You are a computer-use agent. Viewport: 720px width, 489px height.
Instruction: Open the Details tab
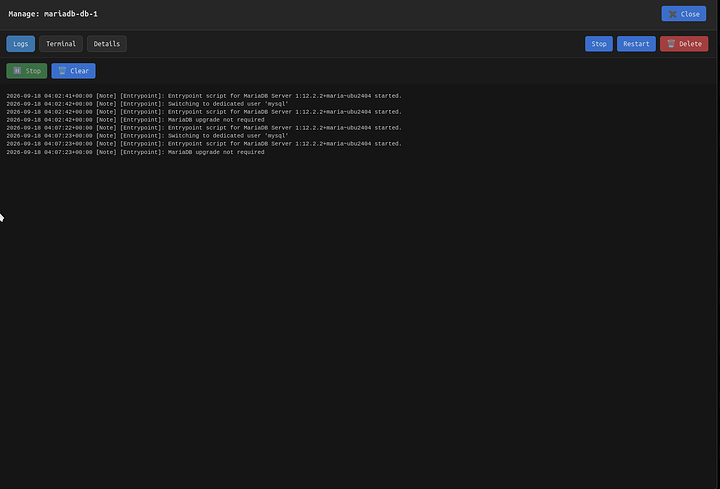coord(107,44)
